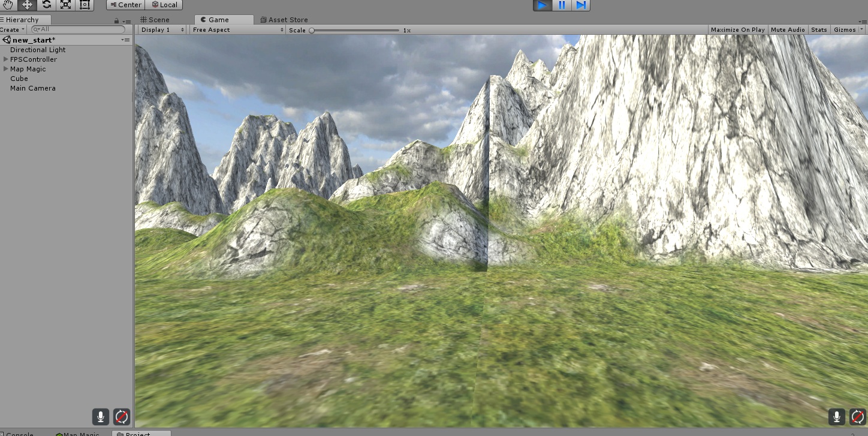
Task: Click the Maximize On Play button
Action: [737, 29]
